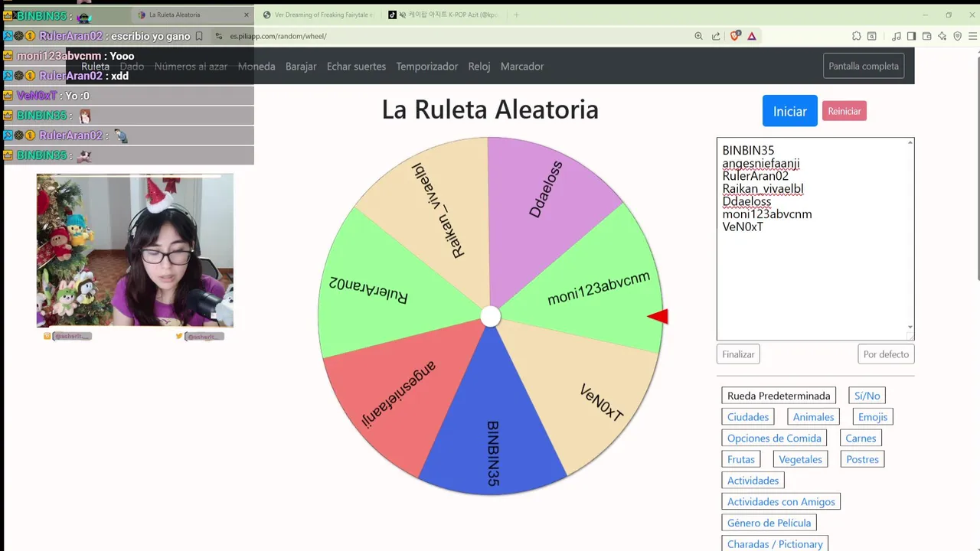Close the La Ruleta Aleatoria tab

[x=247, y=15]
